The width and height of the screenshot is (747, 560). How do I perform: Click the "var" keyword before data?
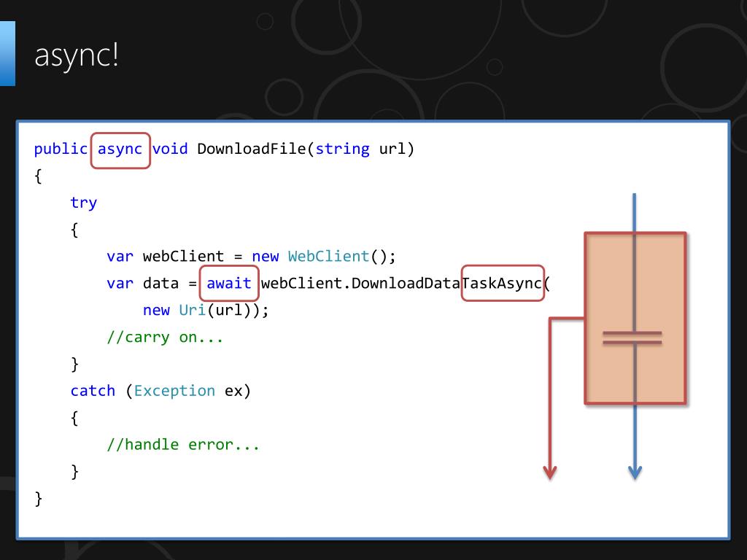120,284
